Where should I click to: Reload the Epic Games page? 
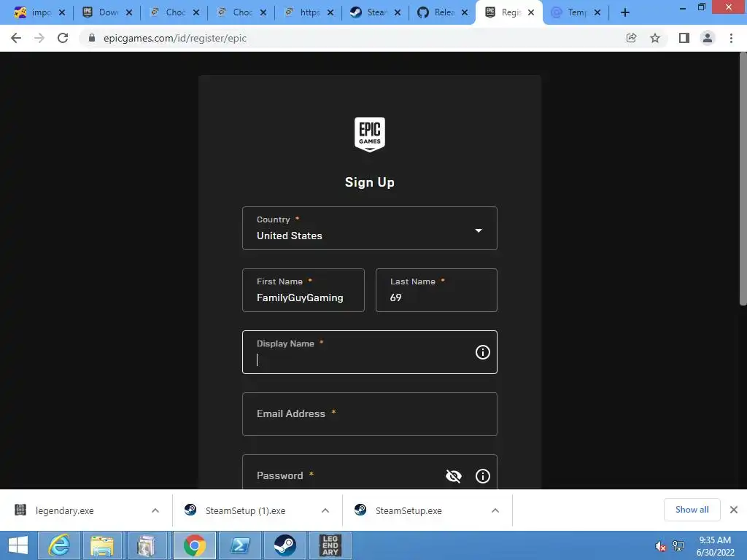[63, 38]
